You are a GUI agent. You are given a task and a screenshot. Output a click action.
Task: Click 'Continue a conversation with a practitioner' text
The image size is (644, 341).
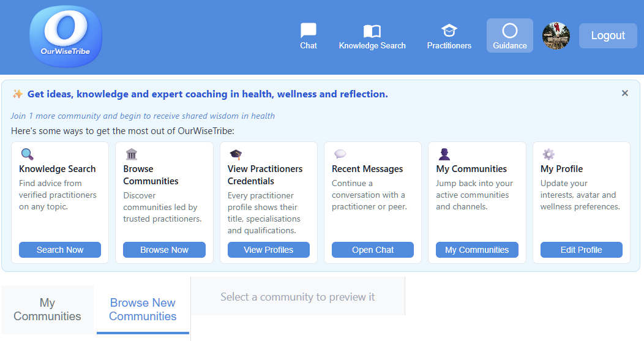click(370, 195)
